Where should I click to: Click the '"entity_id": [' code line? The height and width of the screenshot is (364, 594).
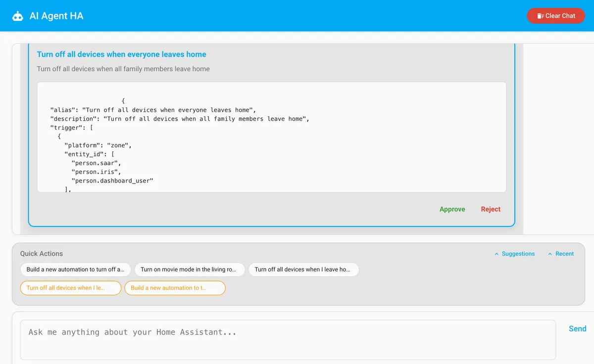click(90, 154)
